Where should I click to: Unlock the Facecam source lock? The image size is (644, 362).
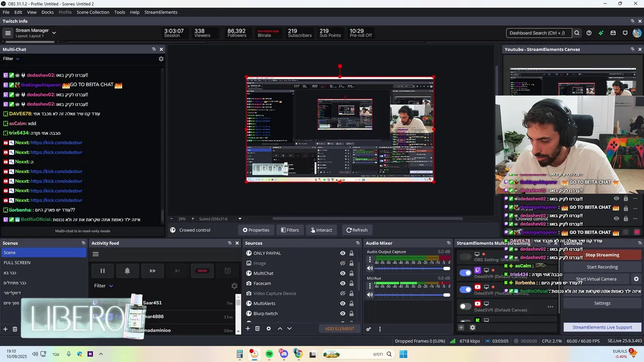351,284
